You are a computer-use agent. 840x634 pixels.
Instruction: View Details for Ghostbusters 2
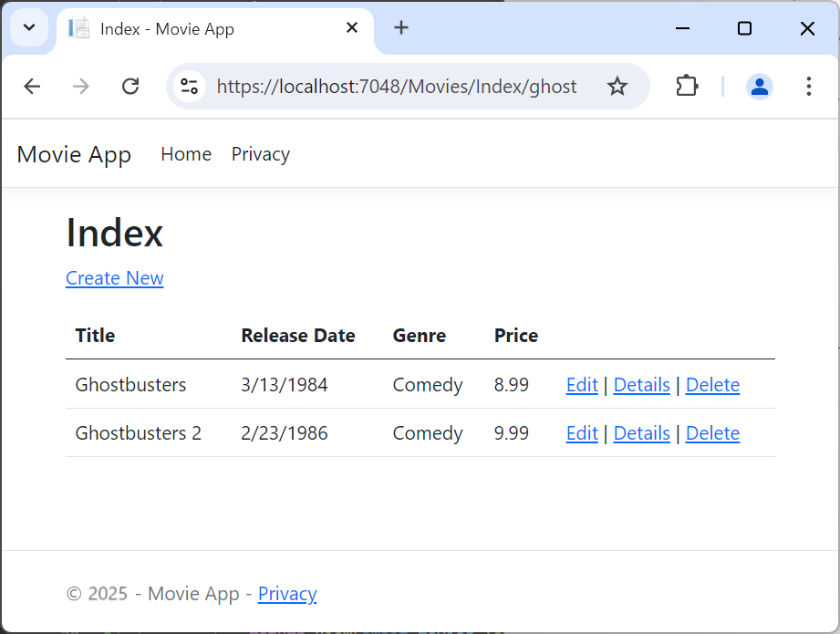click(641, 432)
